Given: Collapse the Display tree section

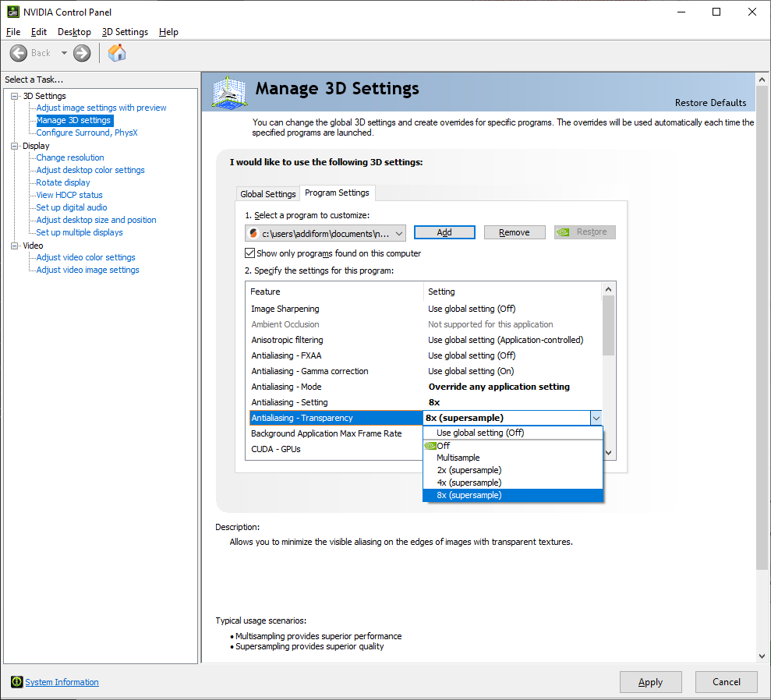Looking at the screenshot, I should tap(14, 145).
